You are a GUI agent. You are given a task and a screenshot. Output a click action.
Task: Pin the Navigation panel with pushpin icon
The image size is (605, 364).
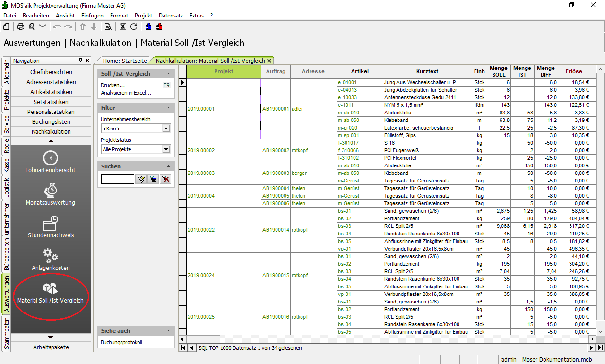pos(81,61)
